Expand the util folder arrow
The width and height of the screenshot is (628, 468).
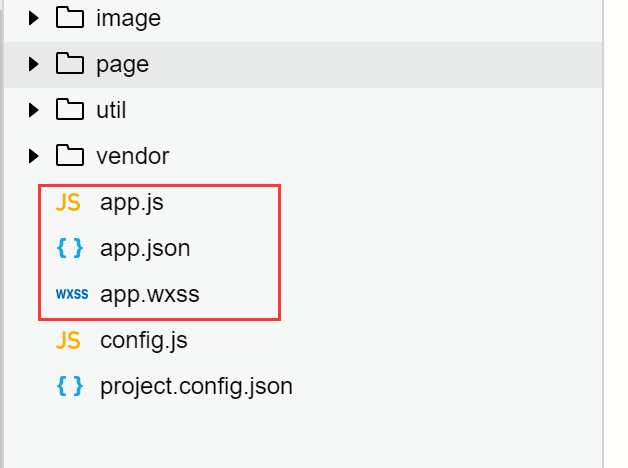coord(34,110)
